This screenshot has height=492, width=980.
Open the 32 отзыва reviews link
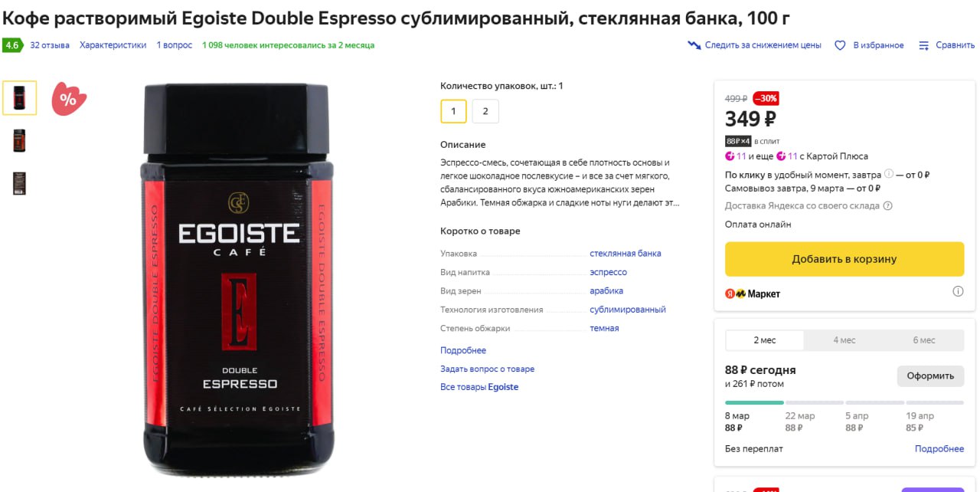50,45
